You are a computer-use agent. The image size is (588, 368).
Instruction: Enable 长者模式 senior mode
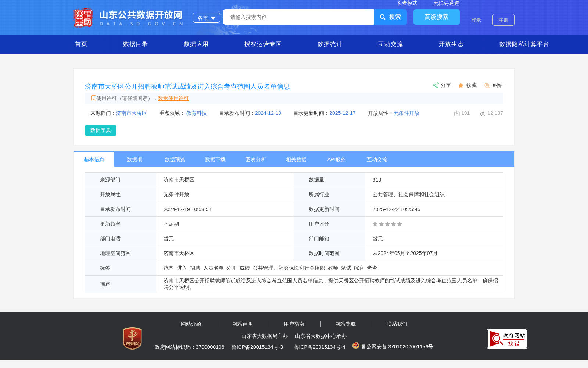click(x=407, y=3)
